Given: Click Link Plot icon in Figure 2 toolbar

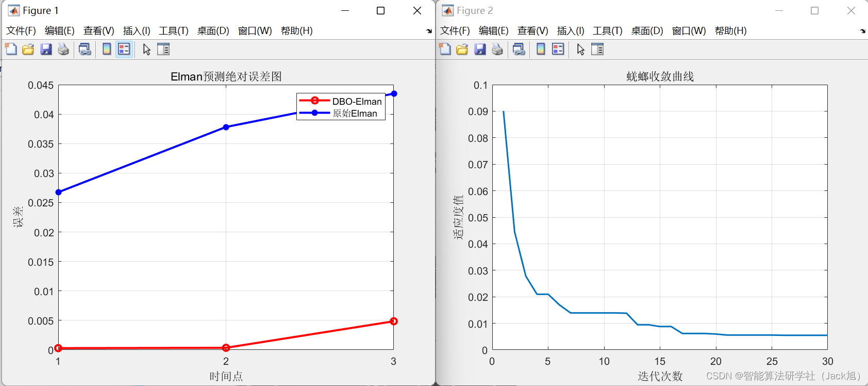Looking at the screenshot, I should click(x=519, y=50).
